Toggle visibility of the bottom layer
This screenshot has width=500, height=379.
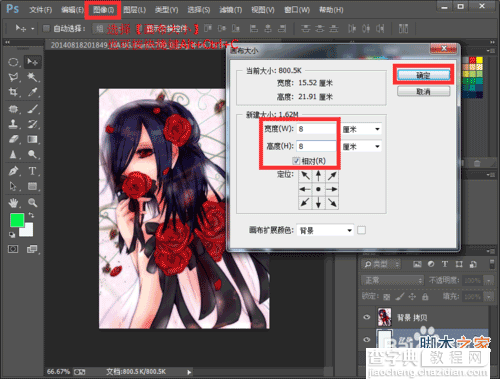click(x=367, y=340)
